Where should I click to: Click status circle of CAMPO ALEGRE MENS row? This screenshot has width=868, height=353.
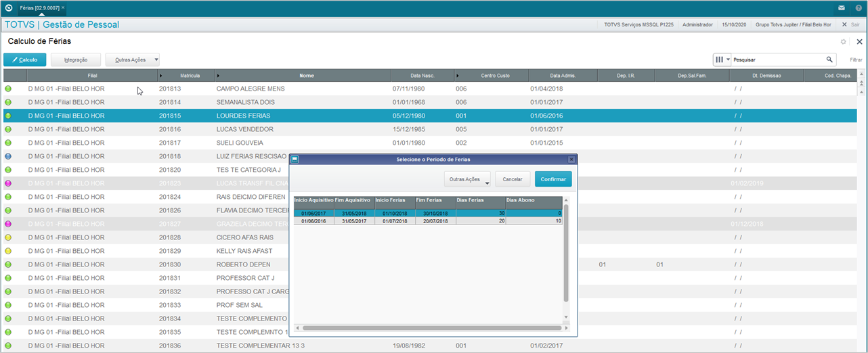8,89
